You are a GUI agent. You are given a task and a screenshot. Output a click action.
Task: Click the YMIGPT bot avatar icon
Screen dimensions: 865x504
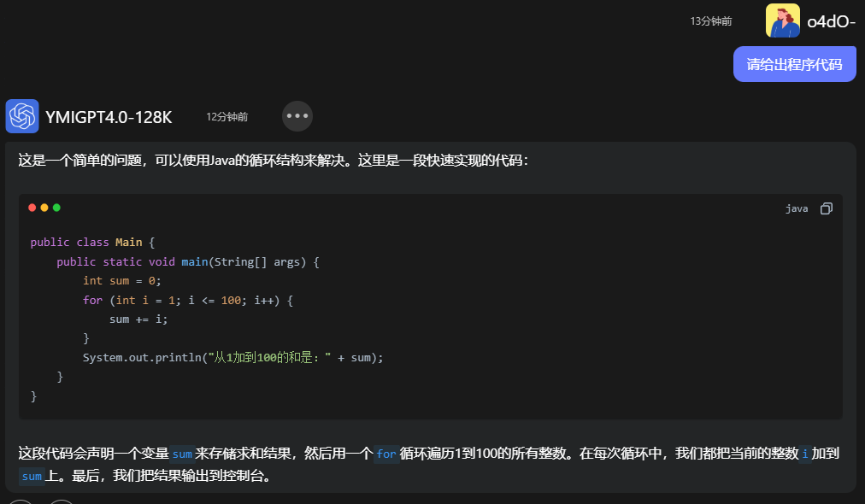[22, 116]
